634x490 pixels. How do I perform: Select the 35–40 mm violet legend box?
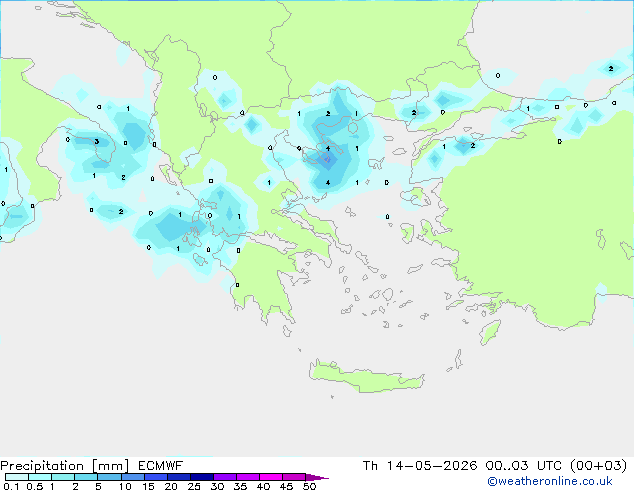click(248, 477)
